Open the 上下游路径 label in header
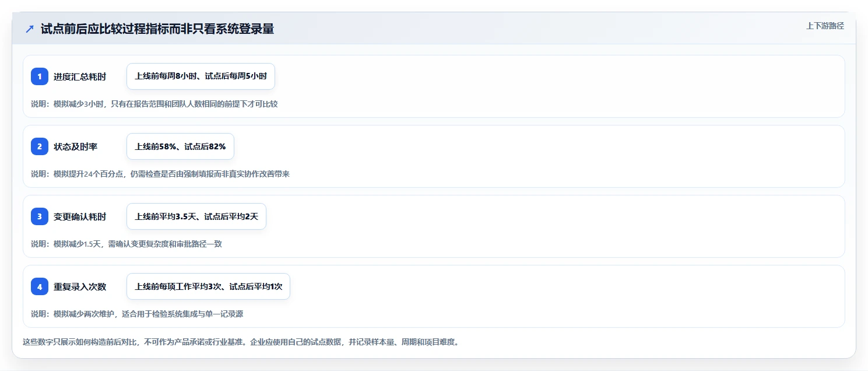This screenshot has width=868, height=371. click(825, 26)
